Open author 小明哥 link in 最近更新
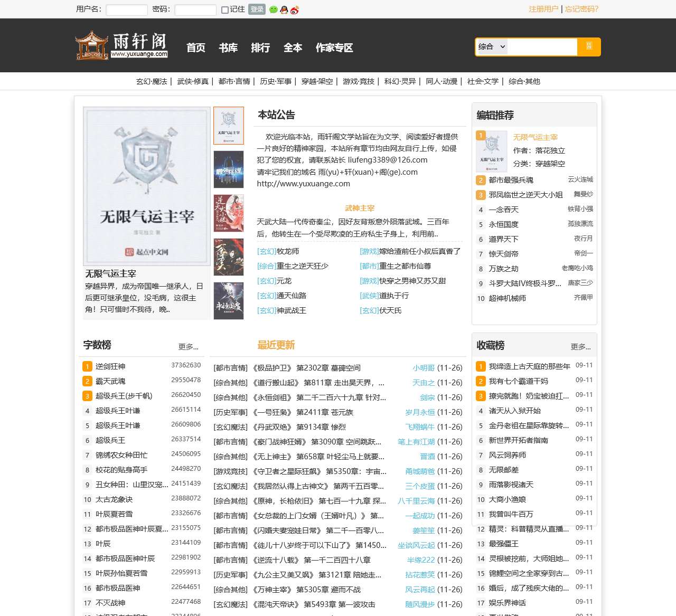The image size is (676, 616). (x=424, y=368)
